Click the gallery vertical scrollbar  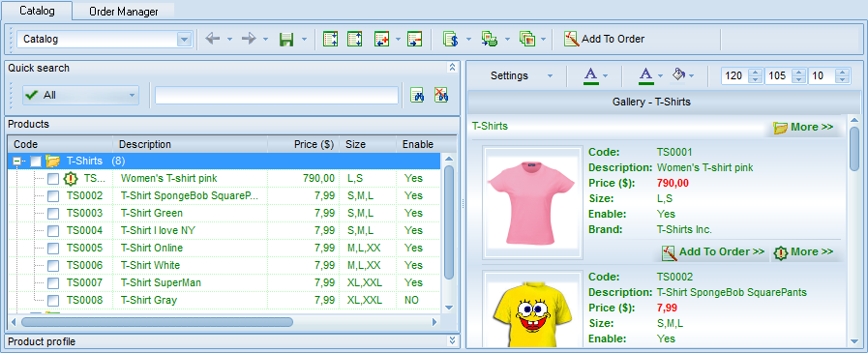(x=854, y=148)
